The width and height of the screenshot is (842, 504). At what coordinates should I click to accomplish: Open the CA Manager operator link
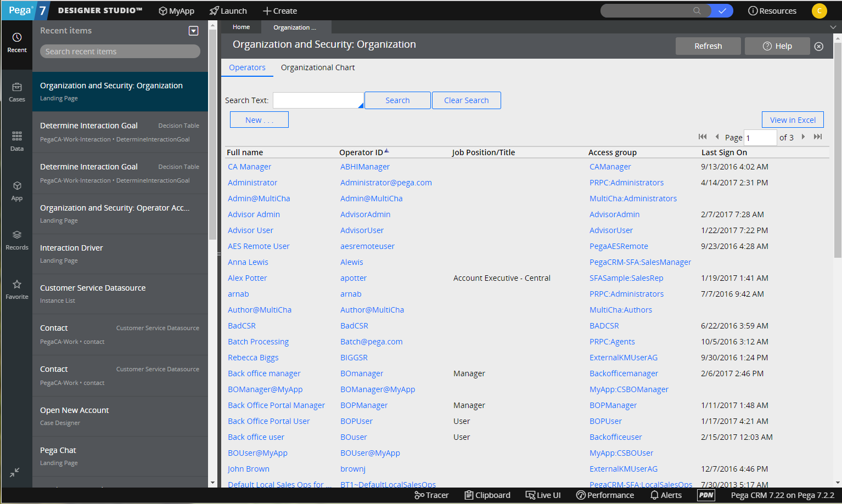point(249,167)
